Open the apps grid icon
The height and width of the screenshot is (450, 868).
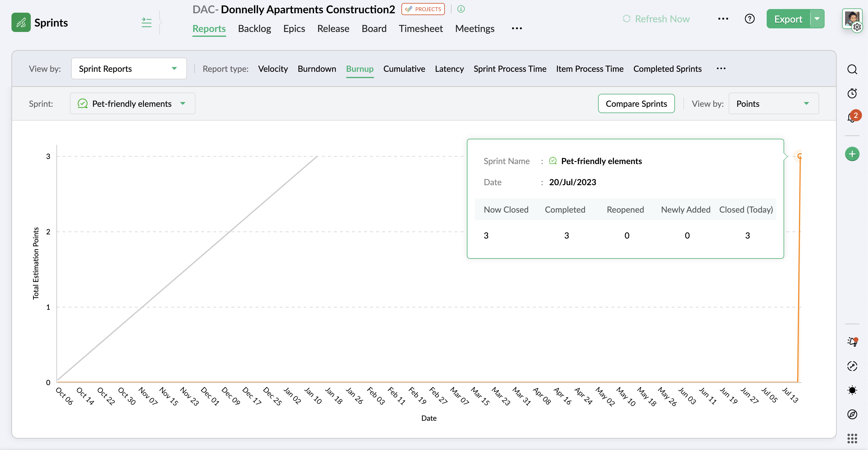click(x=852, y=438)
